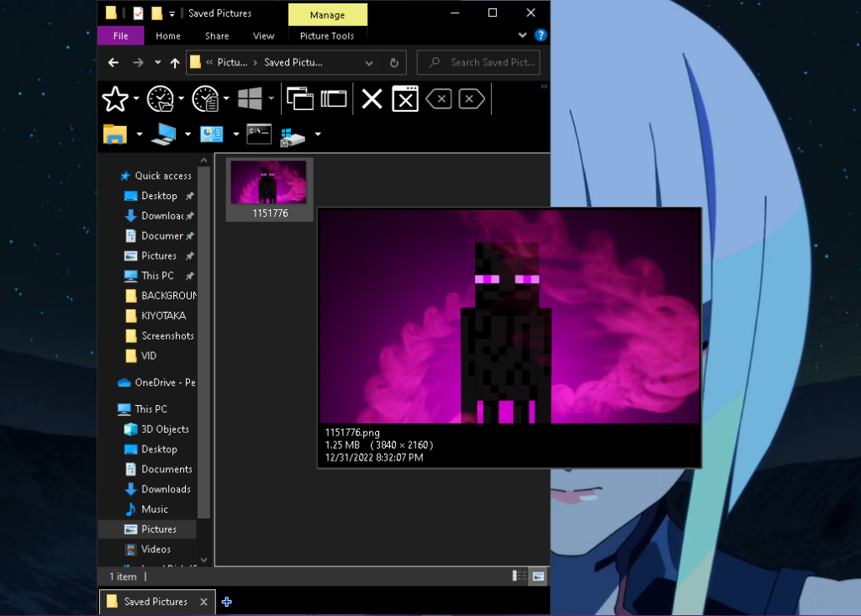Unpin Documents from Quick access
Image resolution: width=861 pixels, height=616 pixels.
[x=189, y=236]
